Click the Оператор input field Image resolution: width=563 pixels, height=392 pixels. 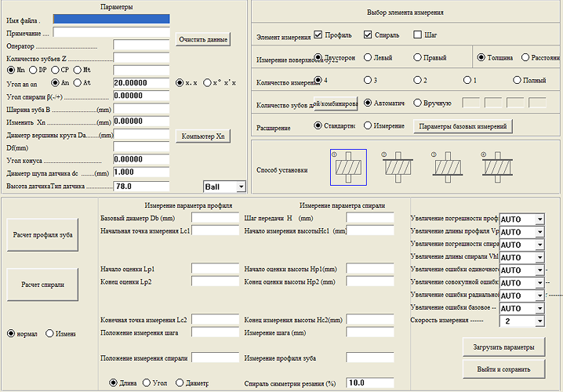point(141,45)
